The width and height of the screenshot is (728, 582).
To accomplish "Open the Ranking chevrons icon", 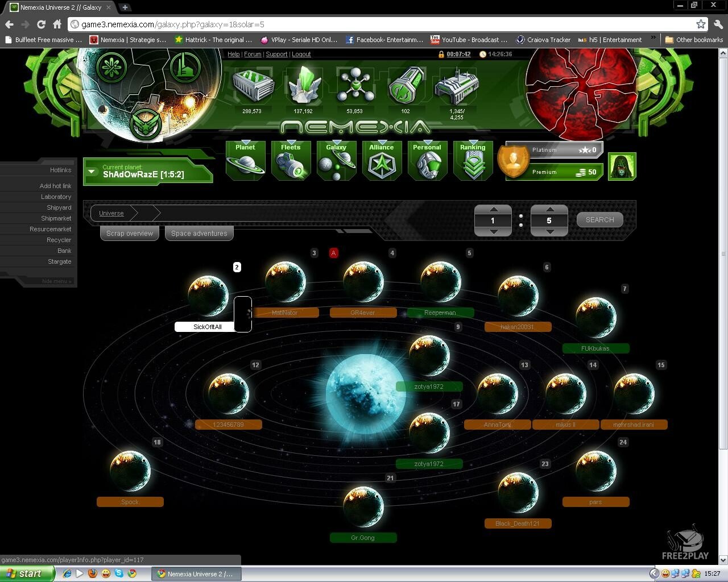I will [473, 161].
